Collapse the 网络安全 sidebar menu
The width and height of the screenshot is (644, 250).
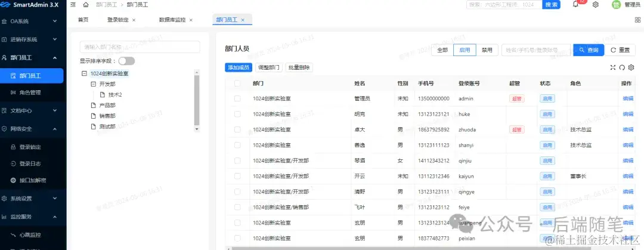pyautogui.click(x=32, y=129)
